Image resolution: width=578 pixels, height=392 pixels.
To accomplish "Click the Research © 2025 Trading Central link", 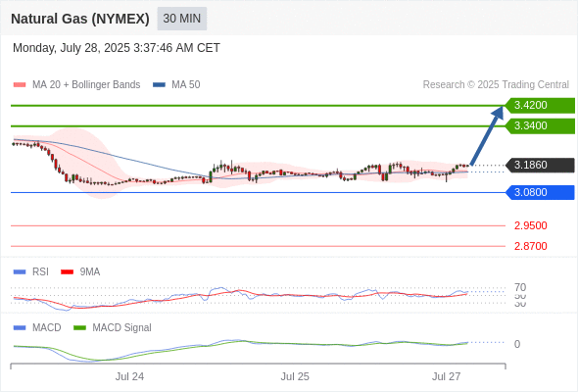I will [x=496, y=85].
